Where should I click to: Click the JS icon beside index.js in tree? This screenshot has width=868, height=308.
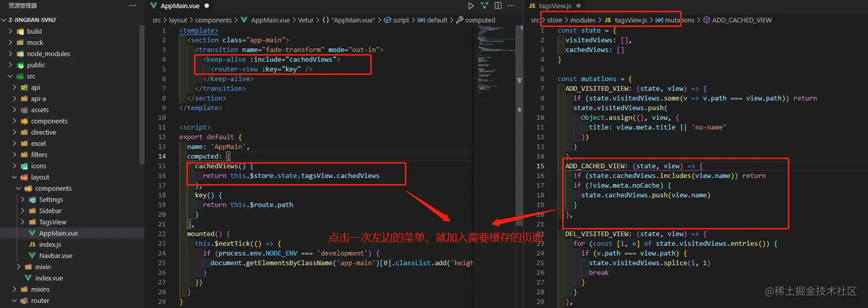pyautogui.click(x=33, y=244)
